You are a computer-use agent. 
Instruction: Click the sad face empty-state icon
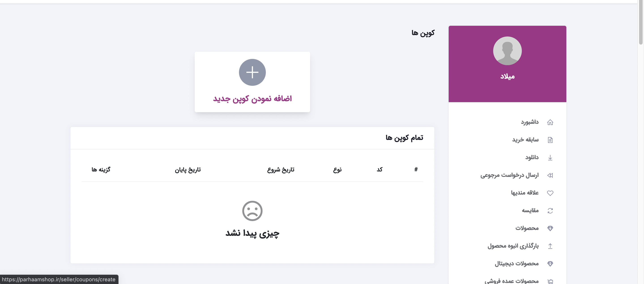(252, 211)
